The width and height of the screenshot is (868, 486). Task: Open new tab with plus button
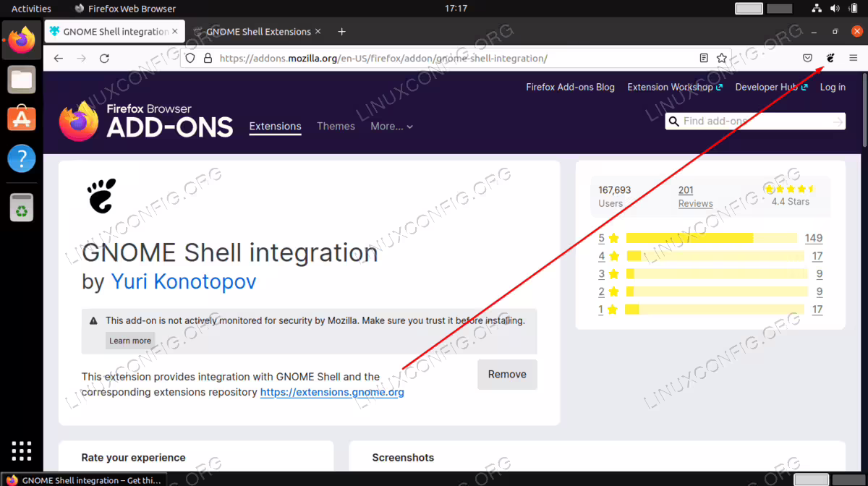click(x=342, y=31)
